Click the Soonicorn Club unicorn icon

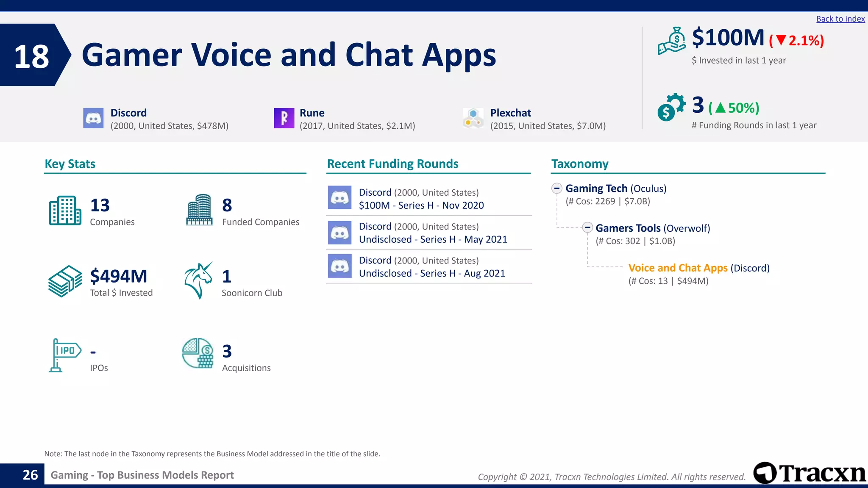[198, 280]
